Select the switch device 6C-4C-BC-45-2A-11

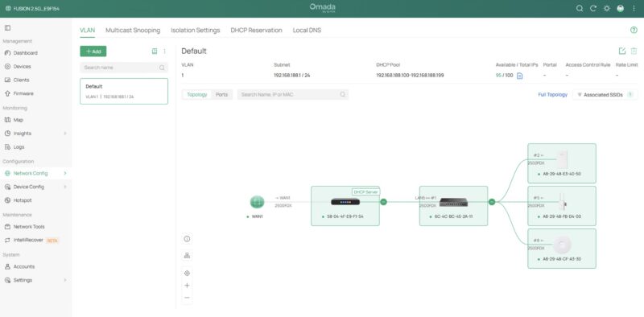(x=453, y=206)
